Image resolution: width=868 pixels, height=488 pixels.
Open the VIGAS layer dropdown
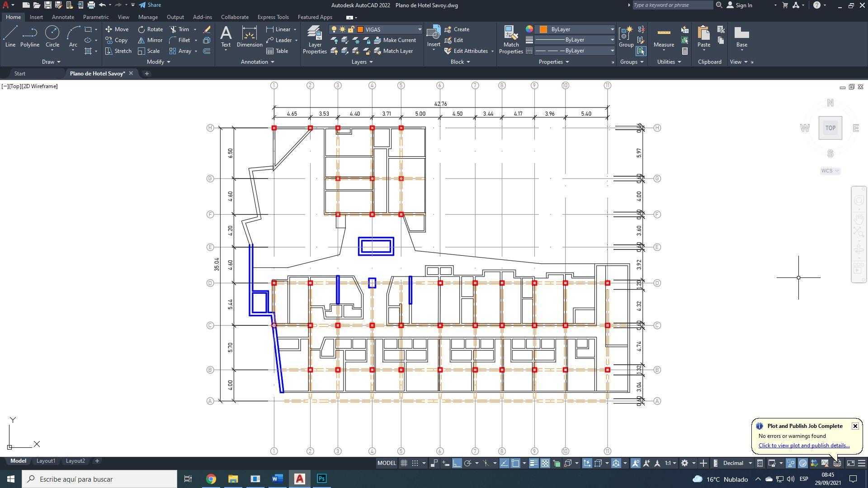tap(419, 29)
